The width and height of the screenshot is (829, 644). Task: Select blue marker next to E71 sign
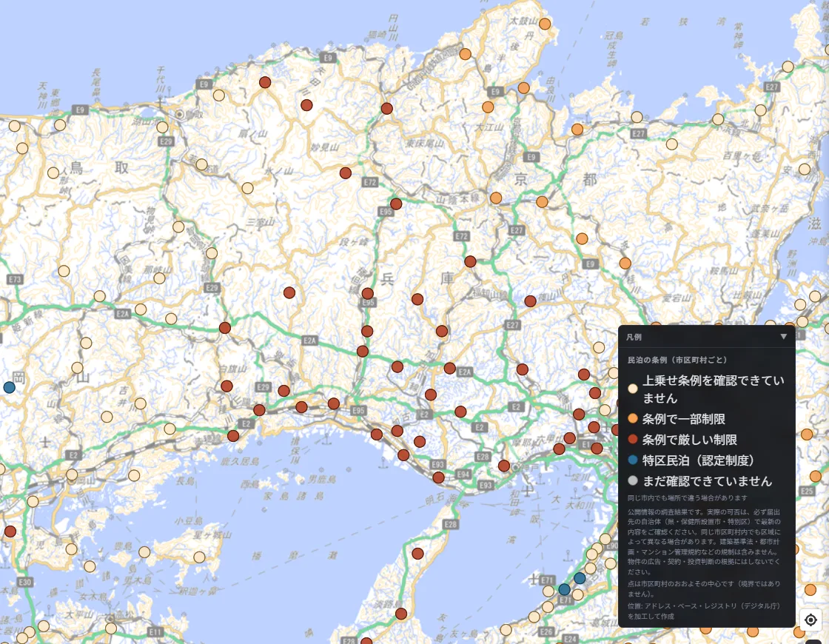tap(564, 589)
